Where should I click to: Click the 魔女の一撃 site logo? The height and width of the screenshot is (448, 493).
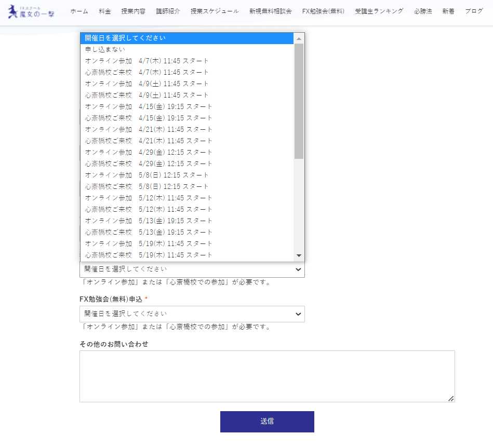[31, 11]
